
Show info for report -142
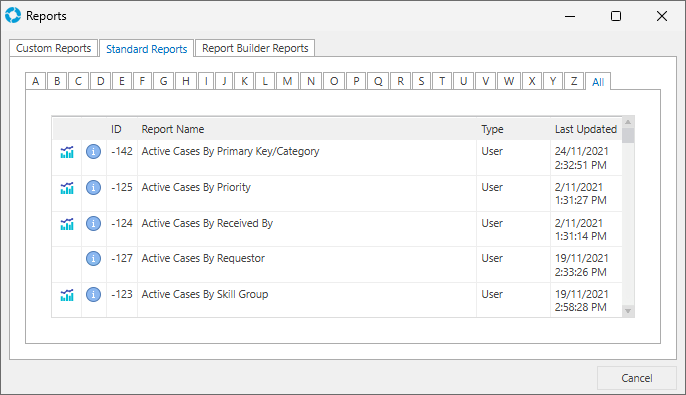pos(93,152)
